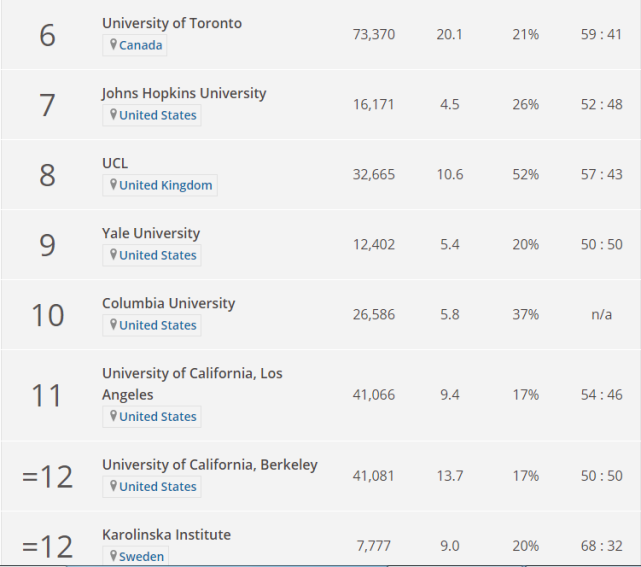Click the location pin icon beside Canada
This screenshot has height=567, width=641.
114,45
